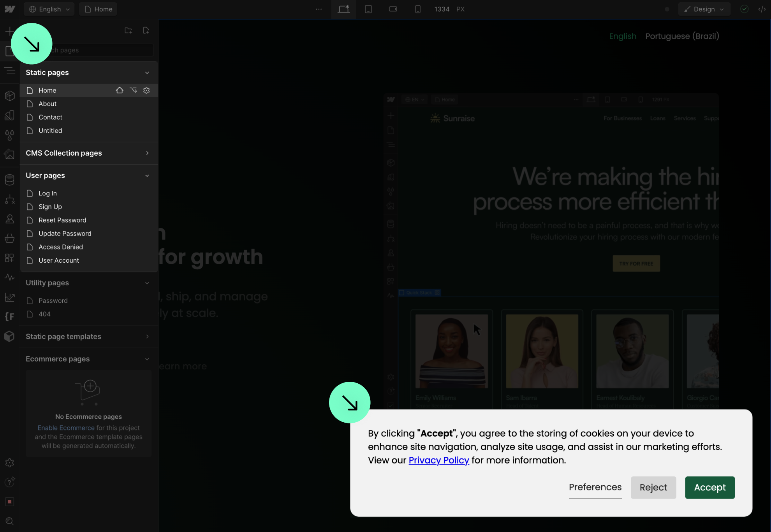The image size is (771, 532).
Task: Switch to tablet breakpoint
Action: tap(368, 9)
